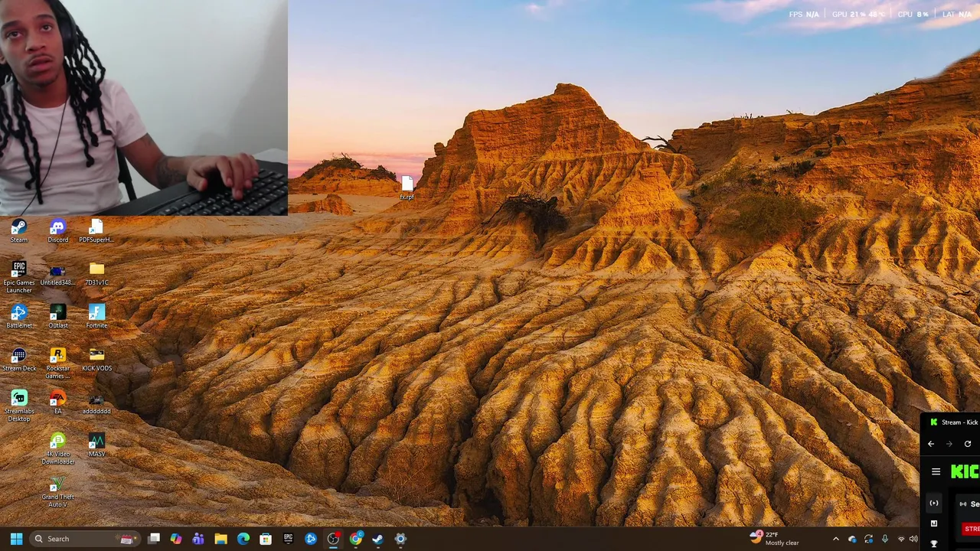Open the Windows Start menu
The height and width of the screenshot is (551, 980).
pos(16,539)
